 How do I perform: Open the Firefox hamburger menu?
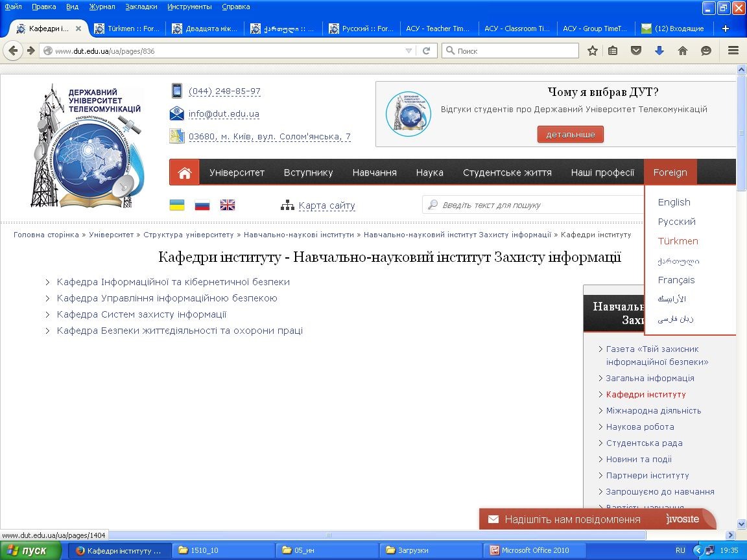point(733,51)
